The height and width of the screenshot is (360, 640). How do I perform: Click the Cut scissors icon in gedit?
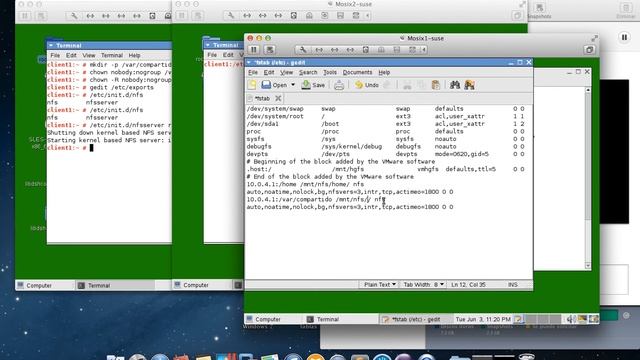tap(407, 85)
